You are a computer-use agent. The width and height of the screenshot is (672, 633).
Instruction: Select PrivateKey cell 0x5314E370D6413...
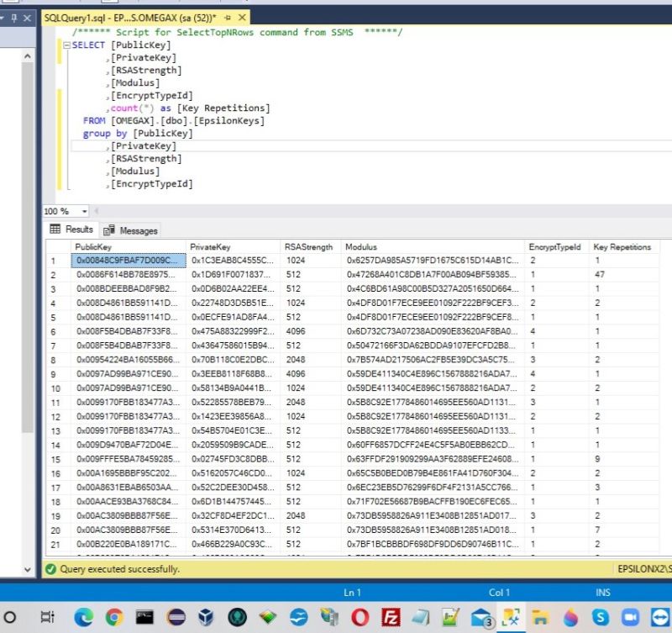(x=234, y=530)
